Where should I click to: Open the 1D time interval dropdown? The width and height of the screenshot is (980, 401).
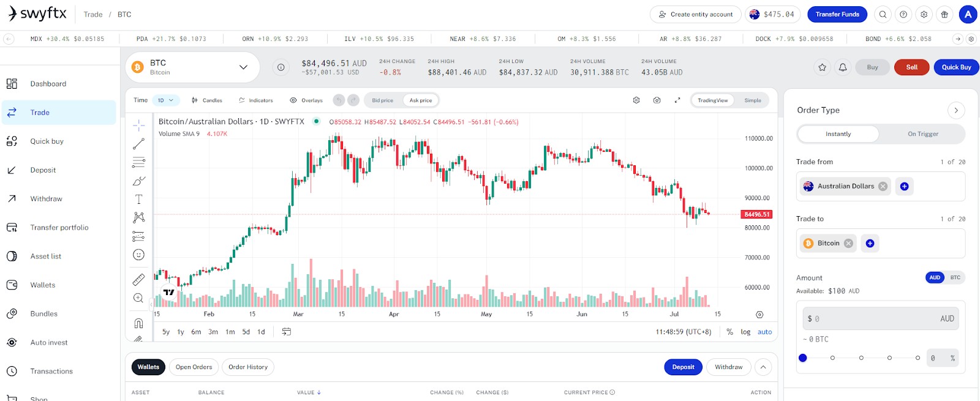pyautogui.click(x=165, y=100)
